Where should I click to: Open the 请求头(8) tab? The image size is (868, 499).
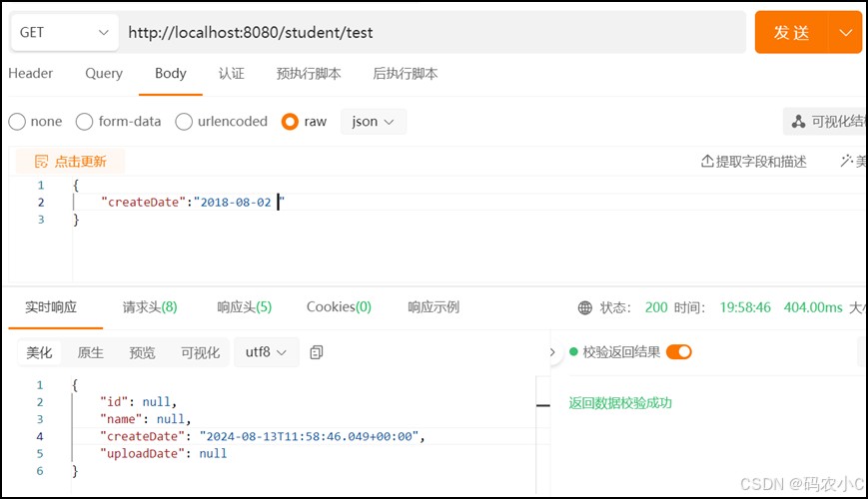click(x=150, y=307)
